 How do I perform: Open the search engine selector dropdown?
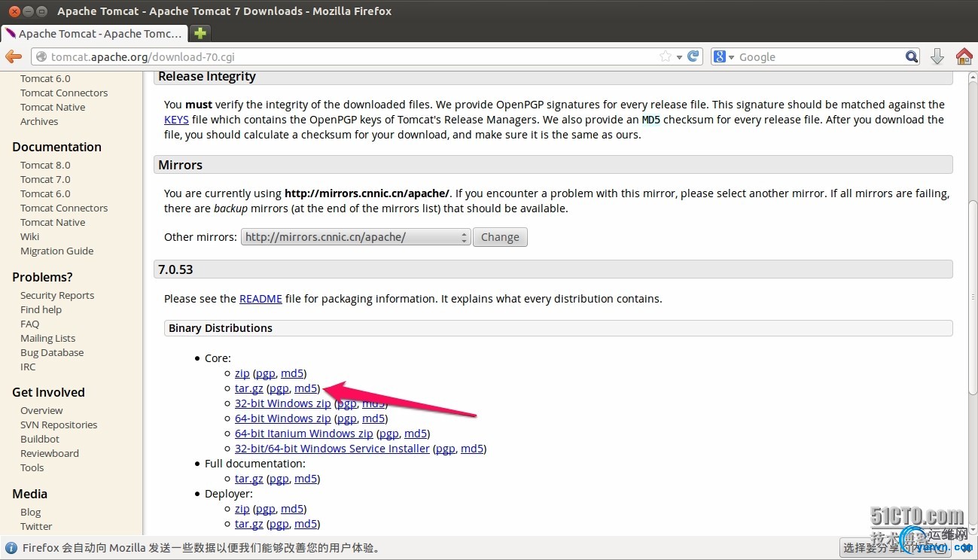click(x=724, y=56)
